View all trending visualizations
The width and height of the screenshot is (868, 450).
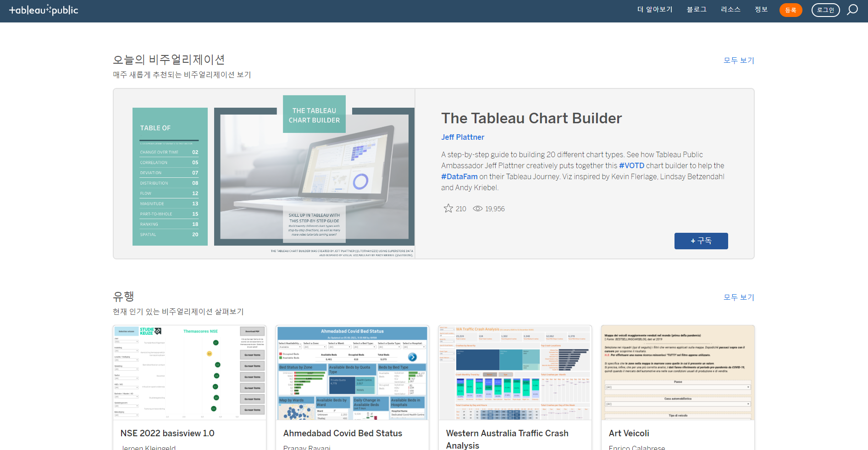739,297
